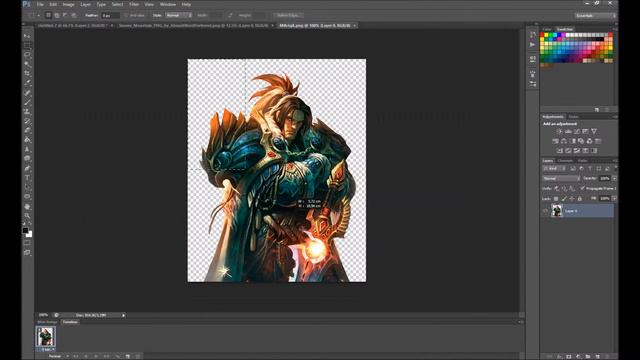Toggle the filter for pixel layers
Image resolution: width=640 pixels, height=360 pixels.
pyautogui.click(x=573, y=169)
